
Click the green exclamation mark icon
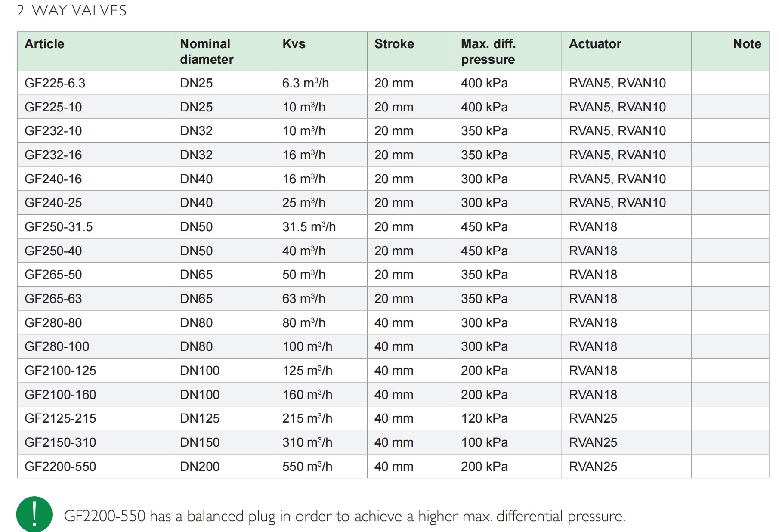pyautogui.click(x=34, y=514)
